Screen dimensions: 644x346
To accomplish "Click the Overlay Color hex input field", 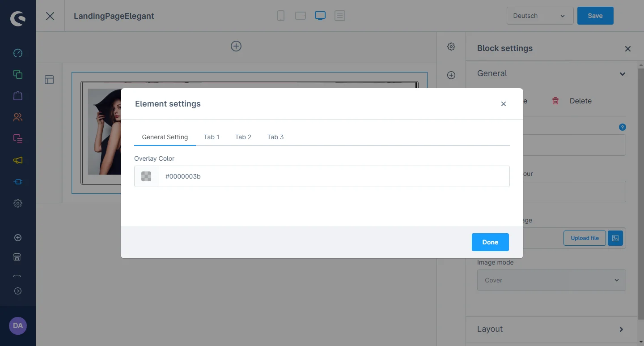I will [x=333, y=176].
